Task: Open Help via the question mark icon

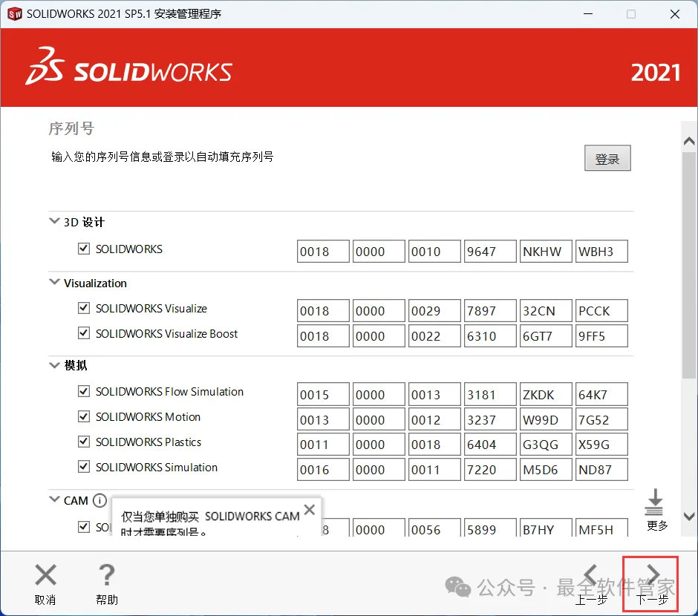Action: [106, 574]
